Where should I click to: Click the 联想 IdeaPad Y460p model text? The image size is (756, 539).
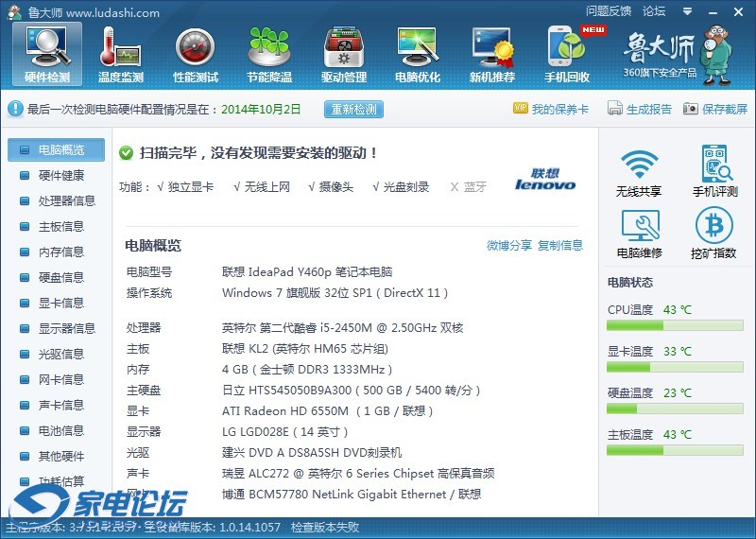[x=307, y=272]
